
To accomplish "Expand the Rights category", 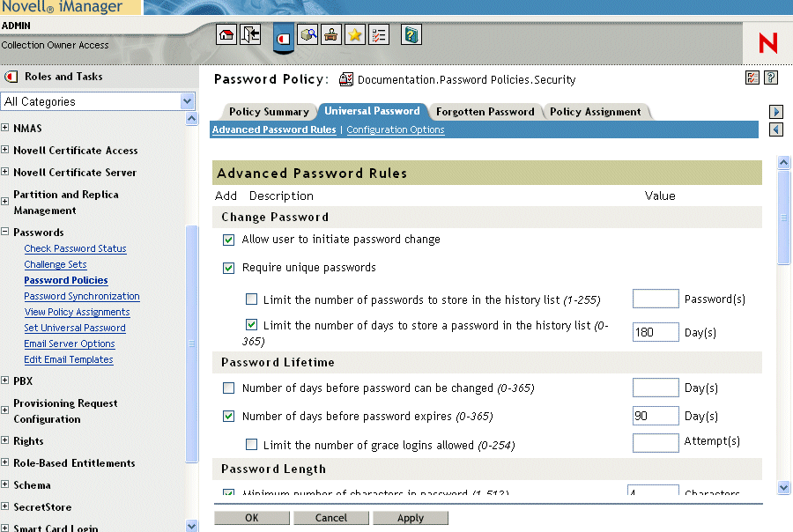I will [4, 440].
